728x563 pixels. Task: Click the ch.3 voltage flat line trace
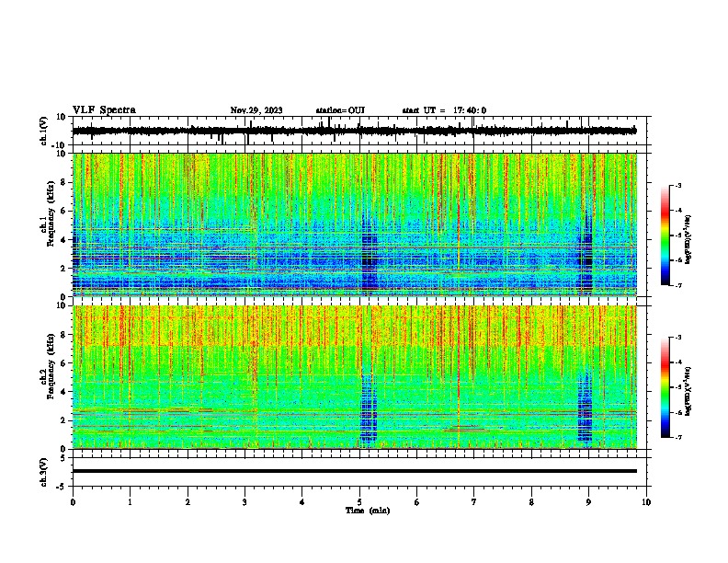[354, 471]
